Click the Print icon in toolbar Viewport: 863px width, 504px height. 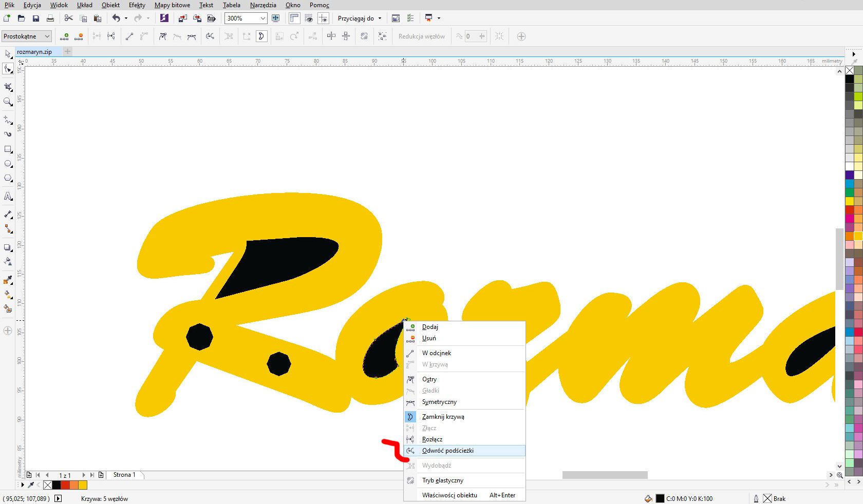[50, 18]
